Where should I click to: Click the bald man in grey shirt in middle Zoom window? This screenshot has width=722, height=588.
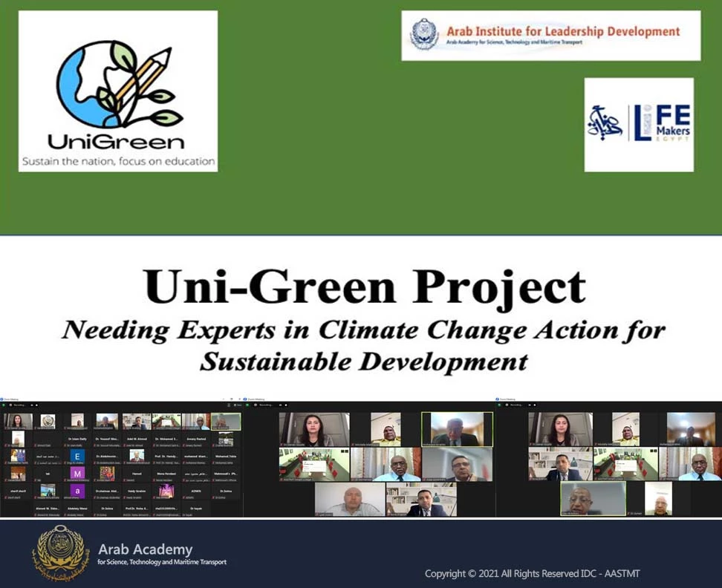pyautogui.click(x=350, y=500)
